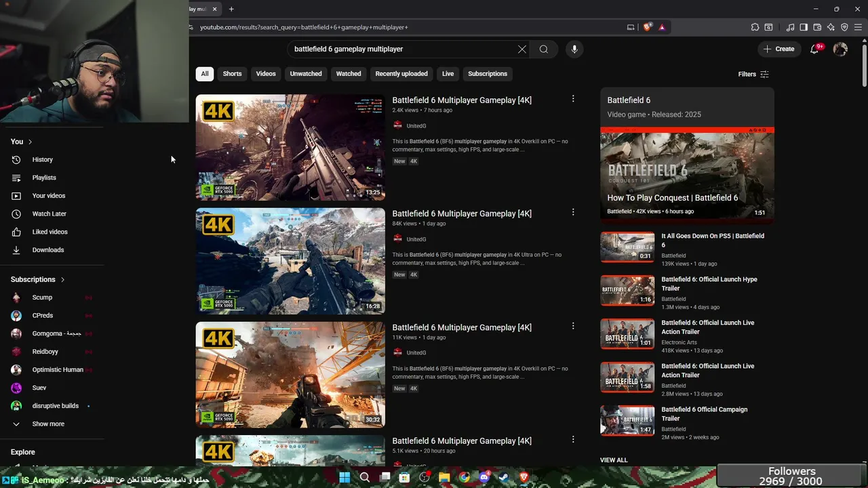Click VIEW ALL under Battlefield 6 panel
This screenshot has width=868, height=488.
(x=614, y=460)
